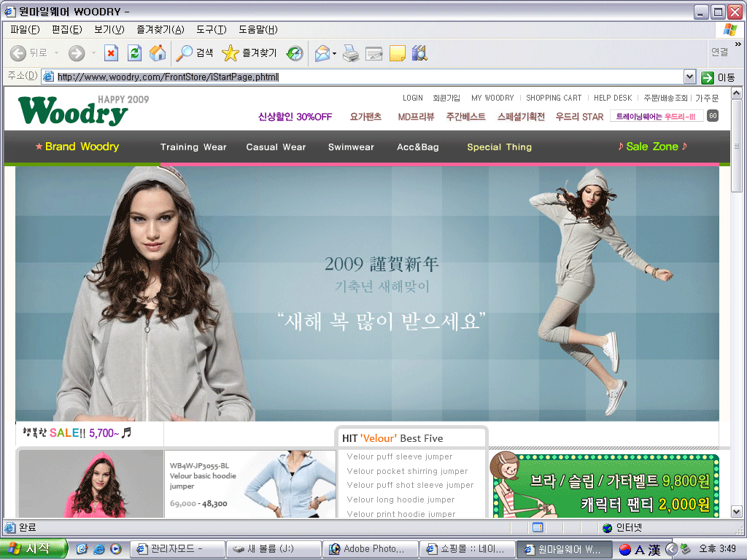This screenshot has width=747, height=560.
Task: Click 'Velour puff sleeve jumper' list item
Action: (x=400, y=456)
